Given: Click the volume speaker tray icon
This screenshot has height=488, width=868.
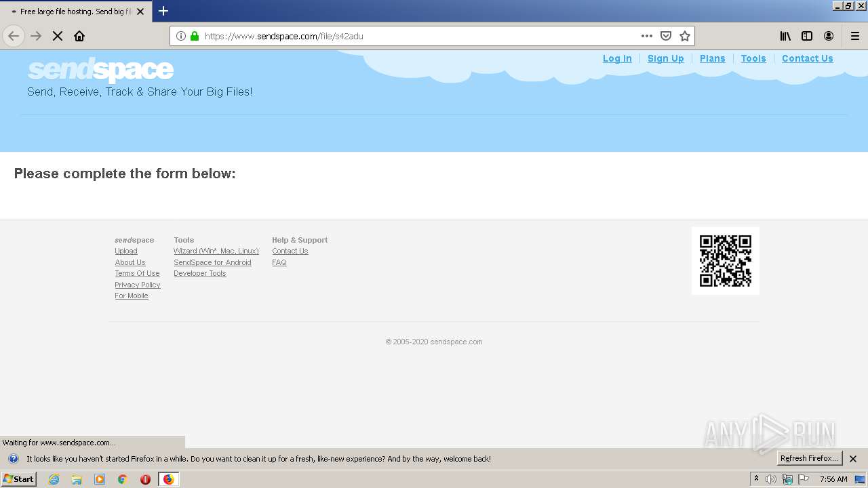Looking at the screenshot, I should 771,479.
